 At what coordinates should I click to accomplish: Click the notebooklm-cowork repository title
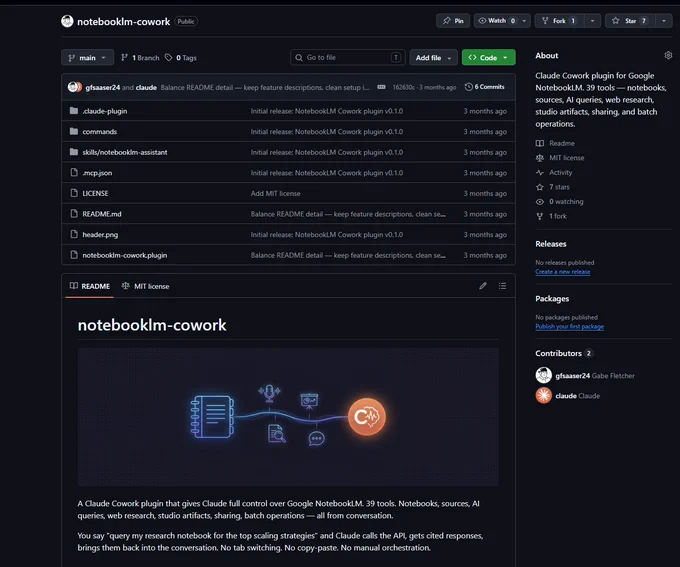[124, 21]
